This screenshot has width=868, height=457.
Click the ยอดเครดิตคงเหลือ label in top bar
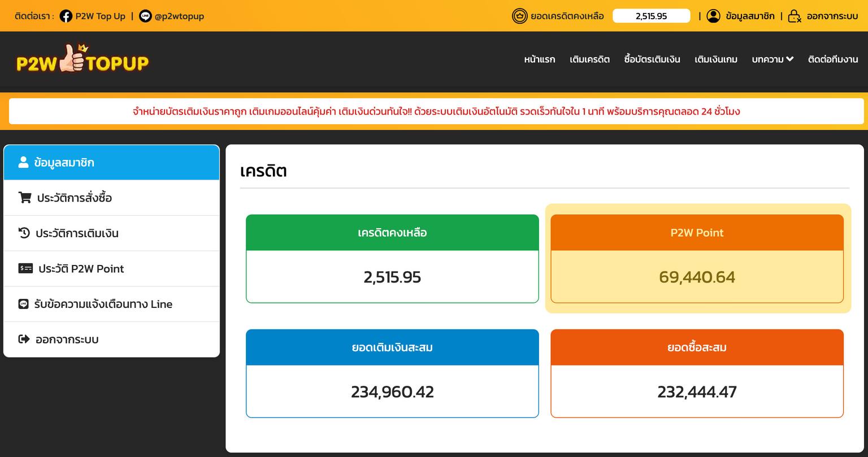tap(567, 16)
